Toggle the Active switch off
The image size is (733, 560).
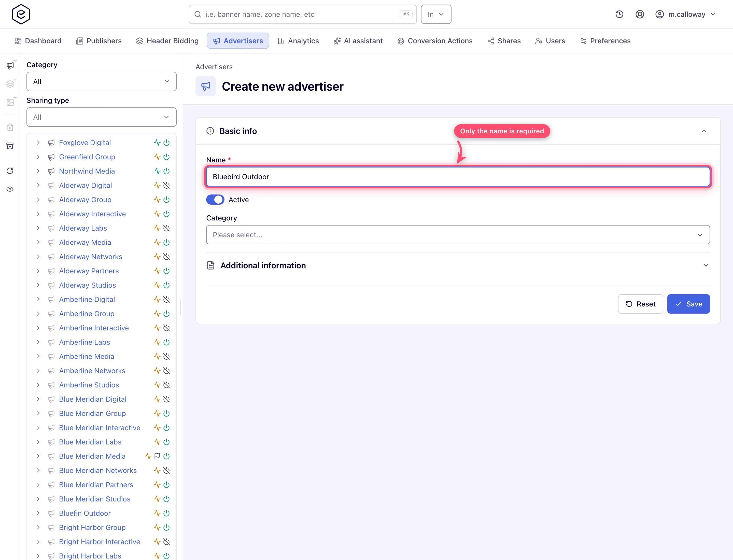pos(215,200)
